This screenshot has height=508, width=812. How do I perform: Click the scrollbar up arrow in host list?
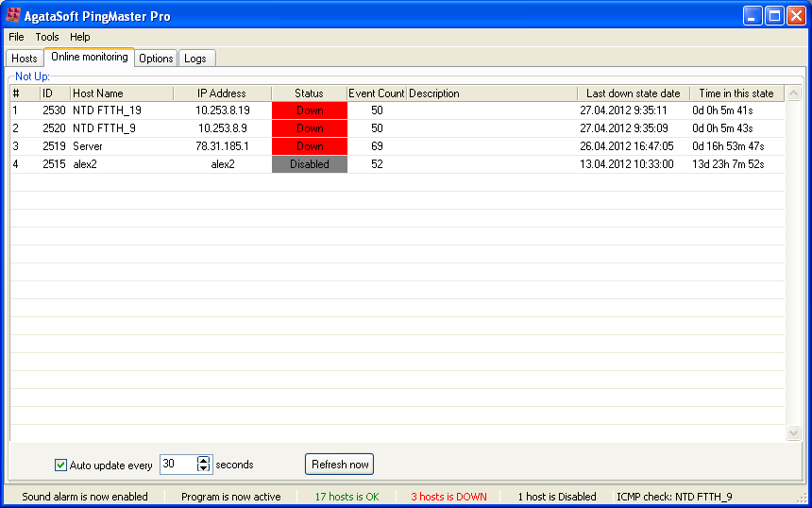point(793,93)
